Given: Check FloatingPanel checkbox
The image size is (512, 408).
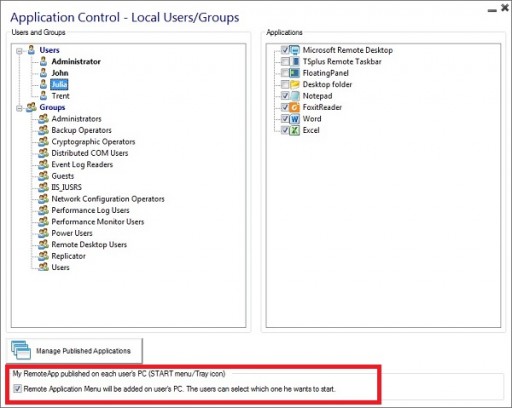Looking at the screenshot, I should (x=285, y=73).
